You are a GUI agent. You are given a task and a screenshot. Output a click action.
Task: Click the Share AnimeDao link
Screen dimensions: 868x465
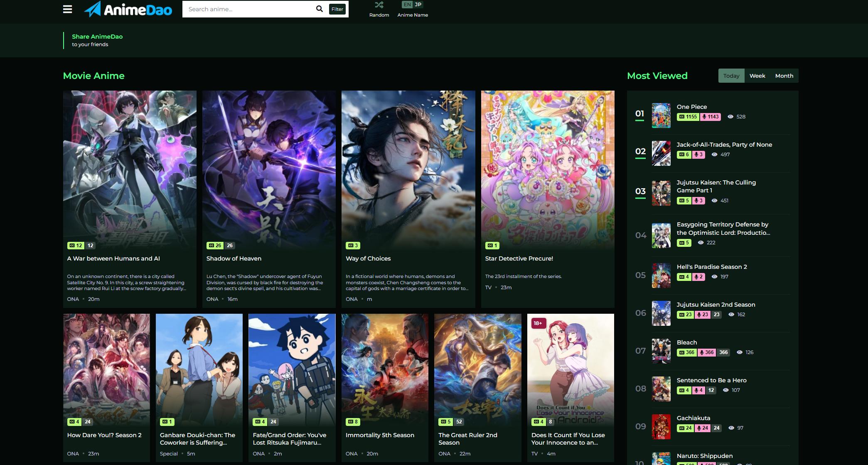pyautogui.click(x=97, y=37)
